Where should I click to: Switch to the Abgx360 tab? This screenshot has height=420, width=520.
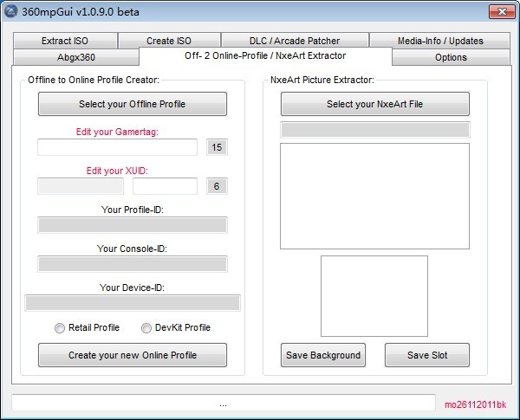[x=75, y=57]
